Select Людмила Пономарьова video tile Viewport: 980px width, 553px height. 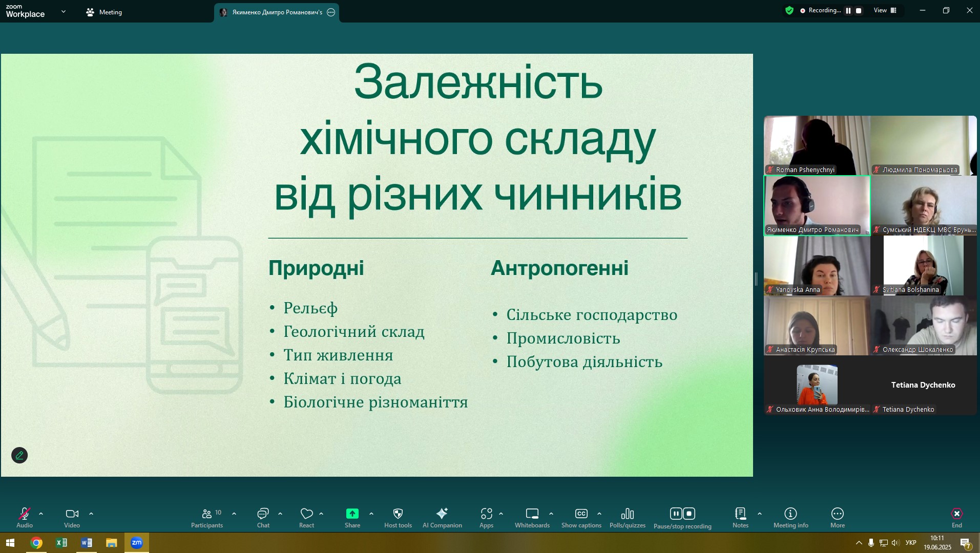coord(924,145)
